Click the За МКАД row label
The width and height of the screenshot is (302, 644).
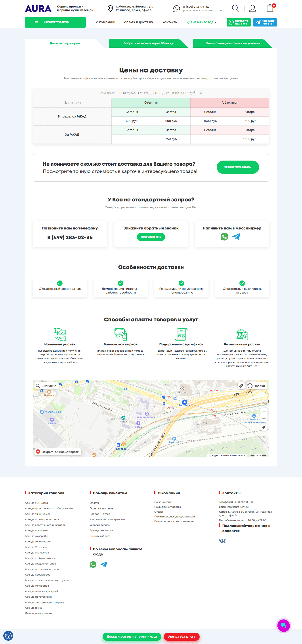coord(72,134)
